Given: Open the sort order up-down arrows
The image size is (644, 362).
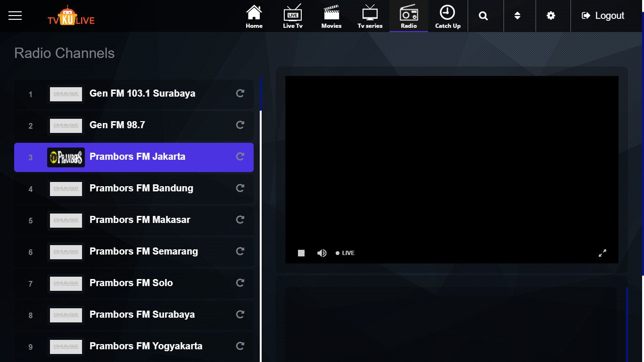Looking at the screenshot, I should pyautogui.click(x=517, y=16).
